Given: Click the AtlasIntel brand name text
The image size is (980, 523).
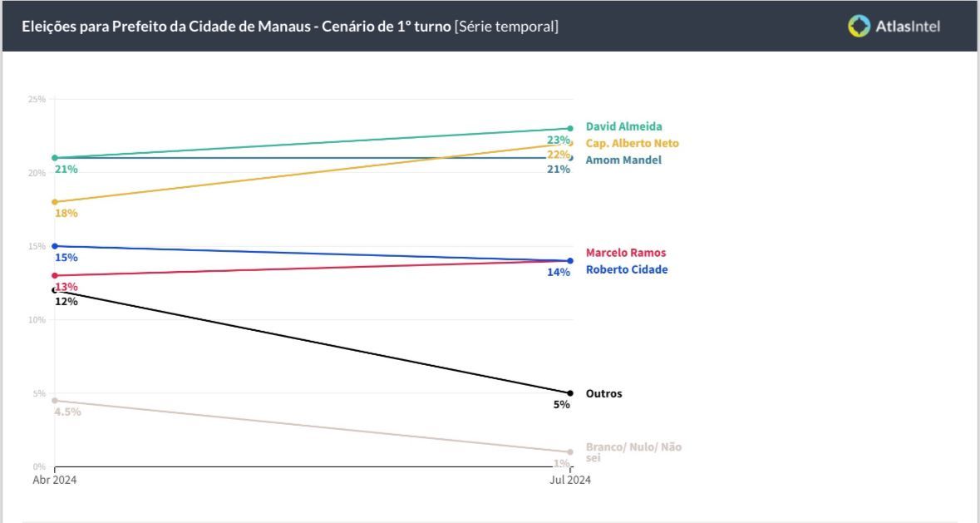Looking at the screenshot, I should point(908,27).
